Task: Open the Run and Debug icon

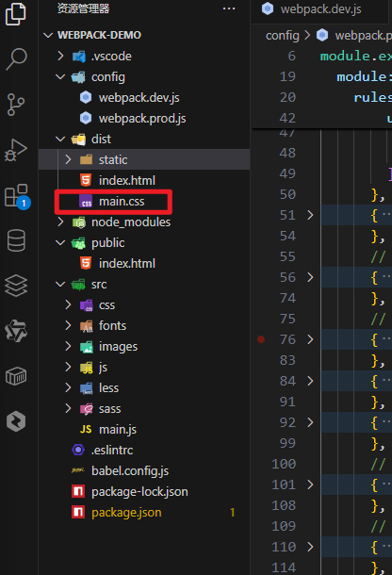Action: (x=16, y=150)
